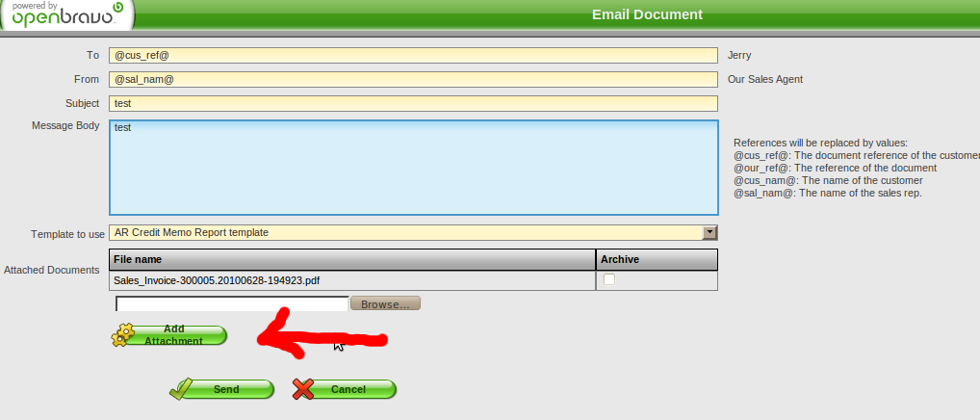The image size is (980, 420).
Task: Click the Send button
Action: pos(221,389)
